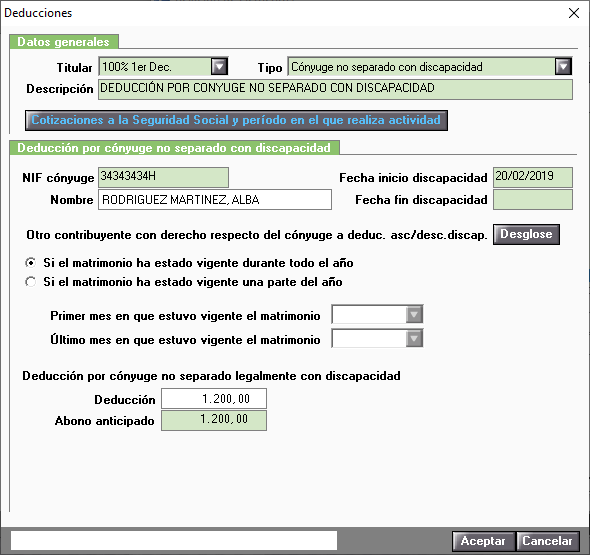Viewport: 590px width, 555px height.
Task: Open Cotizaciones a la Seguridad Social button
Action: pos(236,120)
